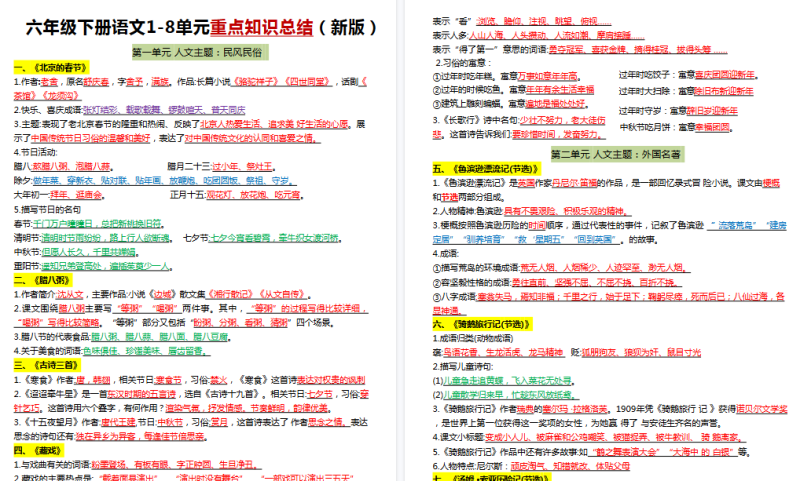This screenshot has width=800, height=481.
Task: Click the purple idiom text '张灯结彩、载歌载舞'
Action: pos(123,110)
